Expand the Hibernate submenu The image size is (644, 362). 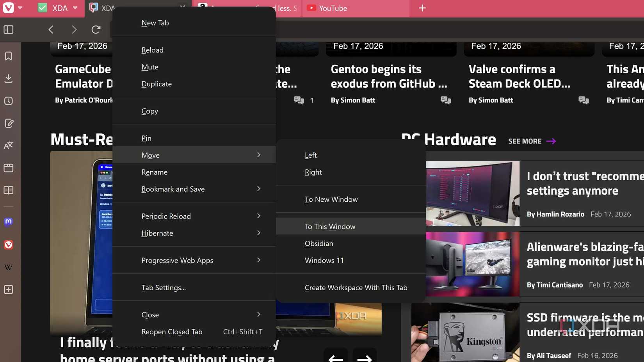point(194,233)
